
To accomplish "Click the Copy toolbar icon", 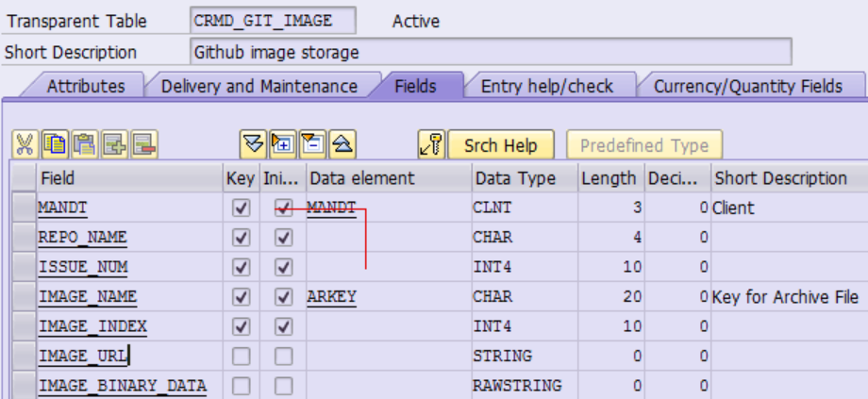I will tap(55, 145).
